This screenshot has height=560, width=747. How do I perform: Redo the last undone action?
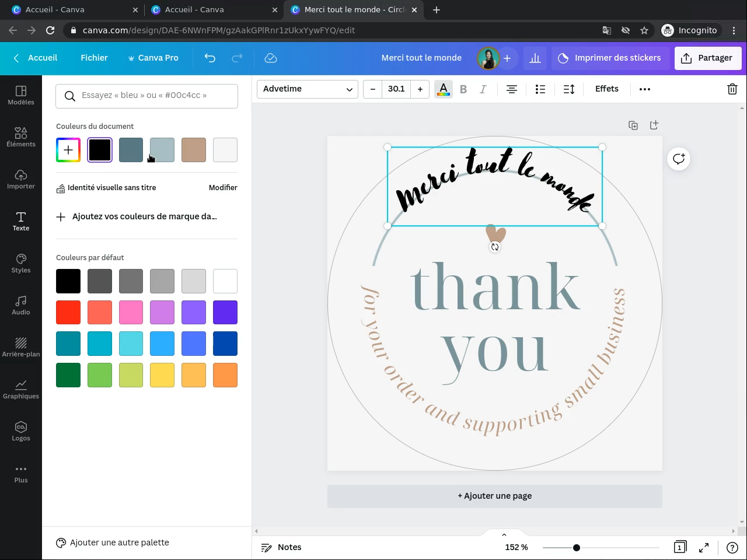[237, 58]
